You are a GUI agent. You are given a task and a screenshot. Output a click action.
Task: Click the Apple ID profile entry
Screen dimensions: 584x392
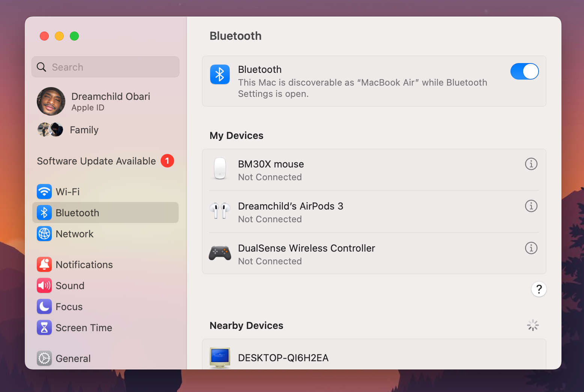pos(105,101)
